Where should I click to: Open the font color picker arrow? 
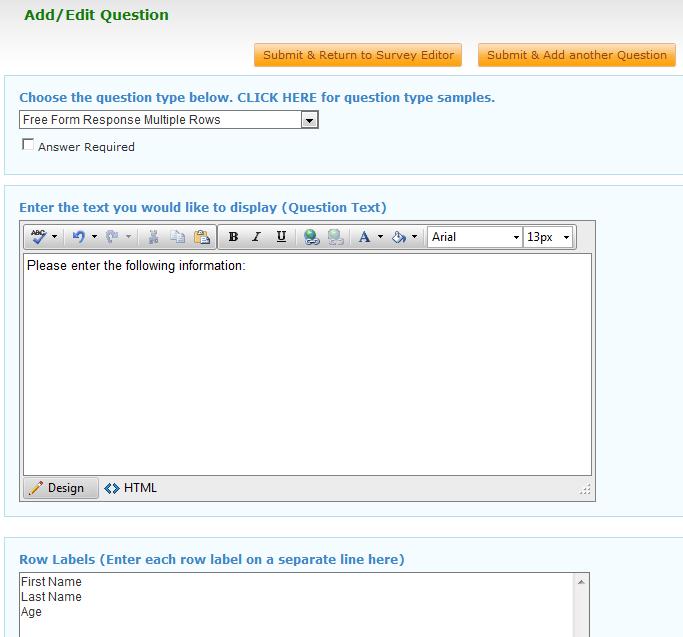(380, 237)
